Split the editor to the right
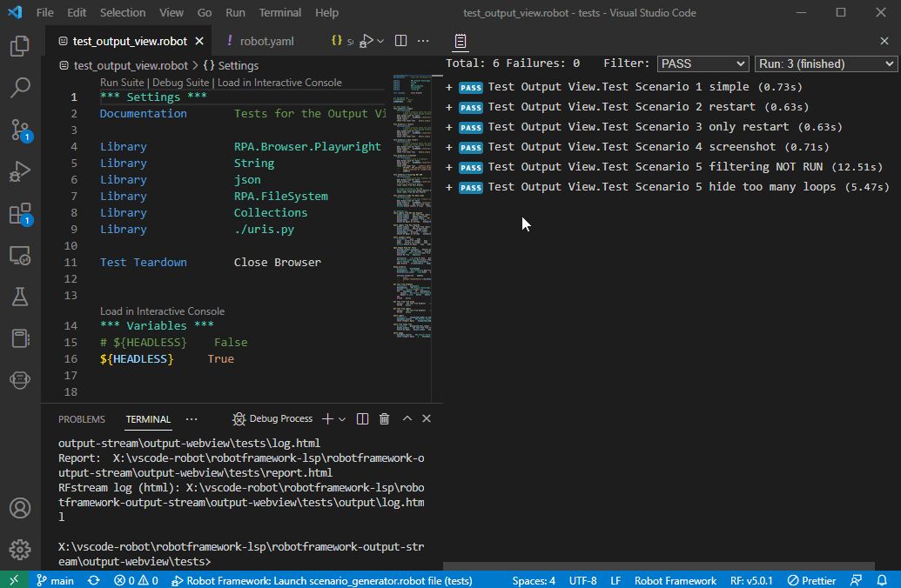Image resolution: width=901 pixels, height=588 pixels. 401,41
